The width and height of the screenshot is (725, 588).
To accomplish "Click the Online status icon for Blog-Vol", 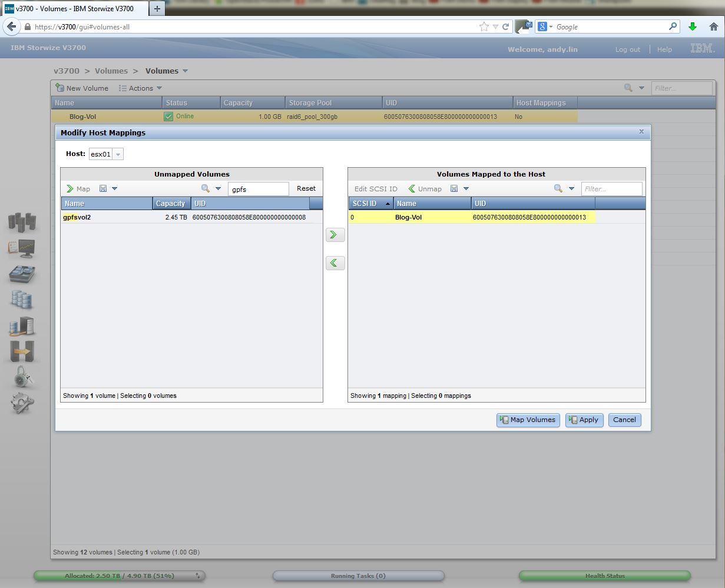I will coord(168,117).
